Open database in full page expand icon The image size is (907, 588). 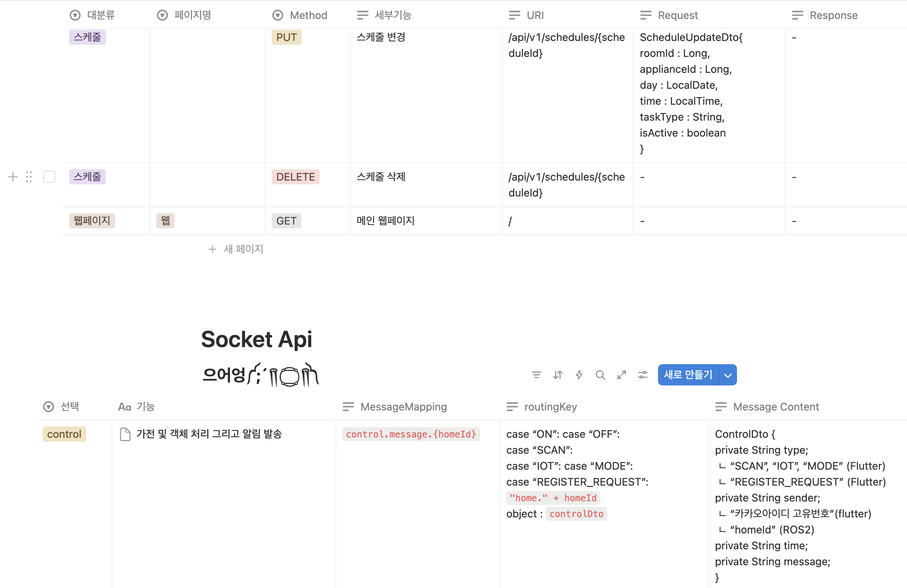[x=622, y=375]
